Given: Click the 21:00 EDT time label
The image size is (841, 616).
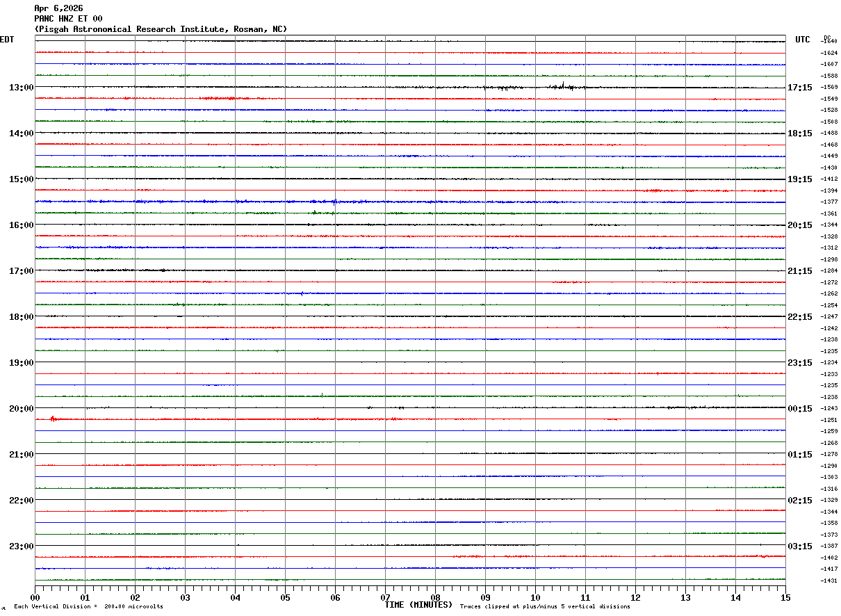Looking at the screenshot, I should click(x=22, y=455).
